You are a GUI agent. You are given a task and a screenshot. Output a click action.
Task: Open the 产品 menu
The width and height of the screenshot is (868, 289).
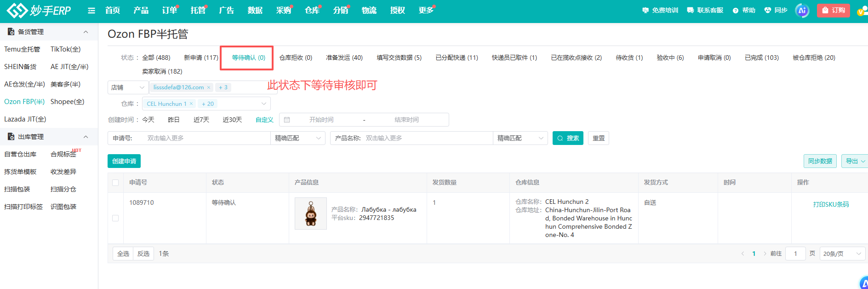tap(141, 10)
